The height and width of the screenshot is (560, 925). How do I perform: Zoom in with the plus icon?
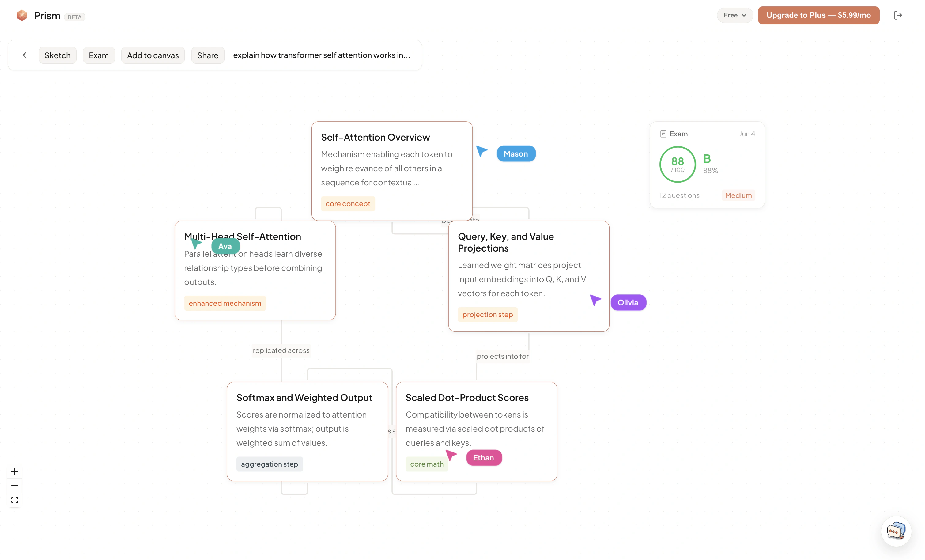(x=15, y=471)
